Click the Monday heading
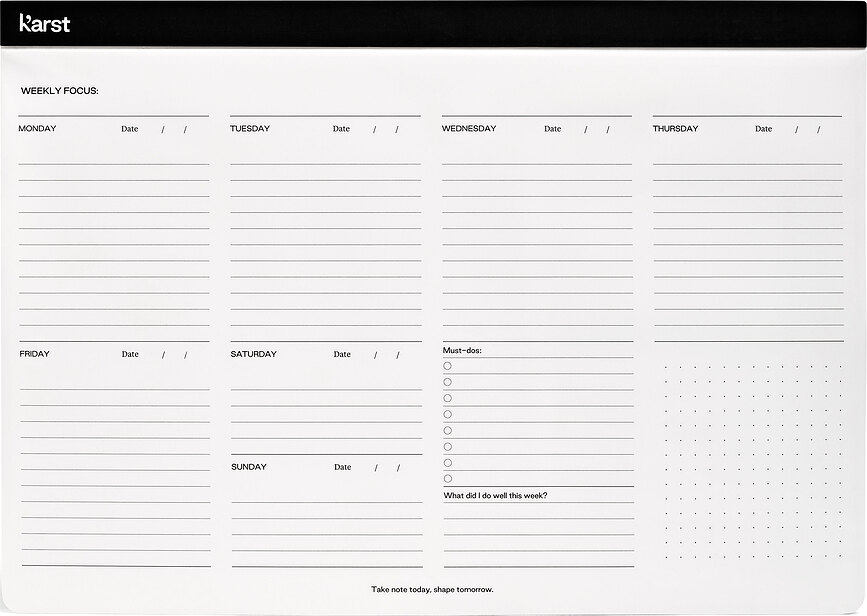Image resolution: width=867 pixels, height=616 pixels. tap(37, 129)
